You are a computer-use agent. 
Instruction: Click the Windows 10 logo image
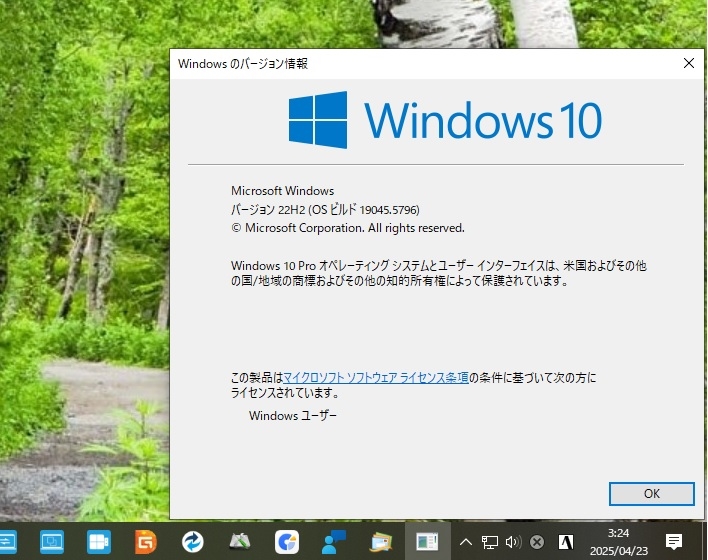445,120
